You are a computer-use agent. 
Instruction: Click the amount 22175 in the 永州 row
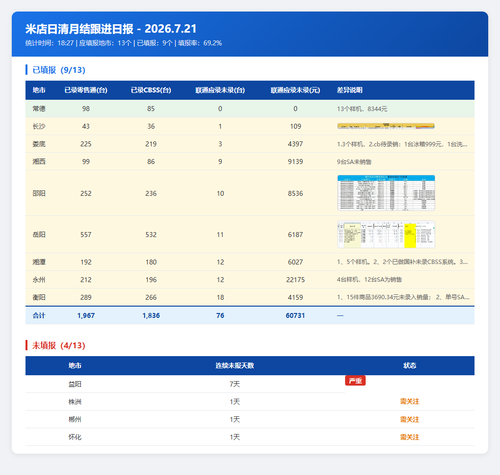pos(295,280)
